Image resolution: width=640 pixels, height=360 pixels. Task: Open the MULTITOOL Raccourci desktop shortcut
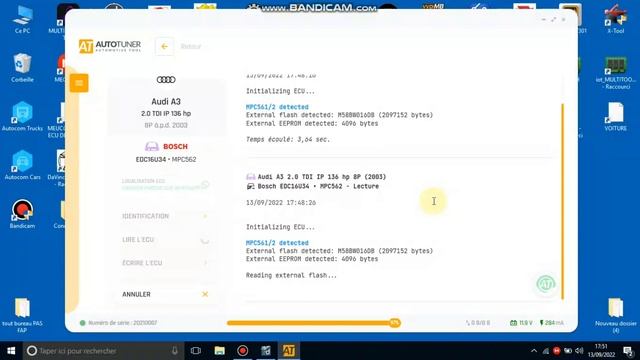pyautogui.click(x=616, y=73)
